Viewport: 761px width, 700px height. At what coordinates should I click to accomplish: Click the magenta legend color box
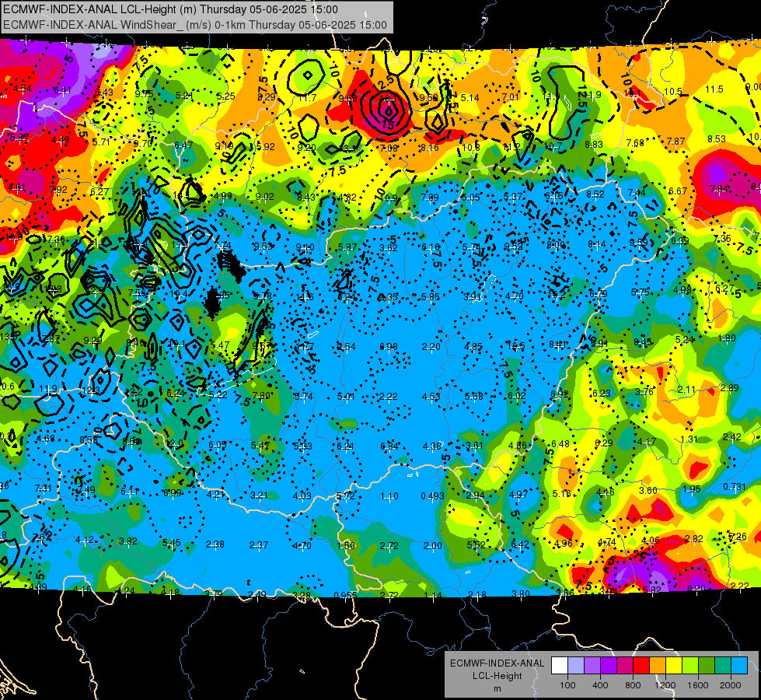click(x=625, y=665)
